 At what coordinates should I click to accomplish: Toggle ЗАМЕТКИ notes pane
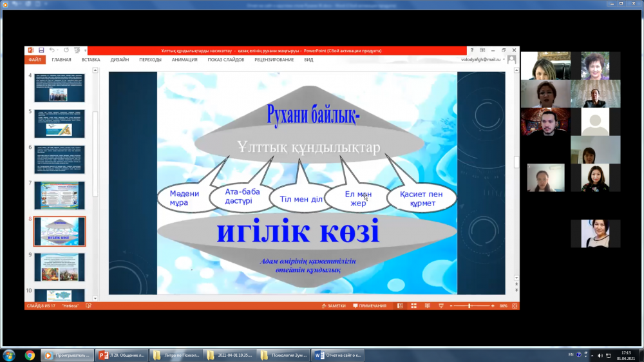[x=334, y=306]
